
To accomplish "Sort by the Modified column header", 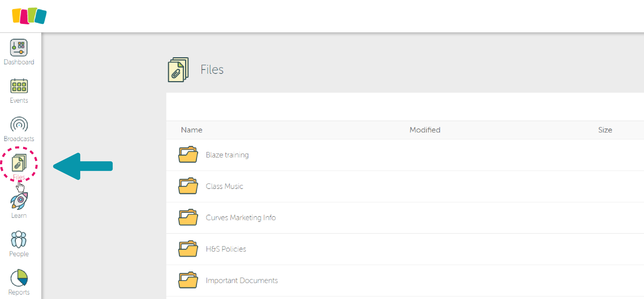I will [x=425, y=130].
